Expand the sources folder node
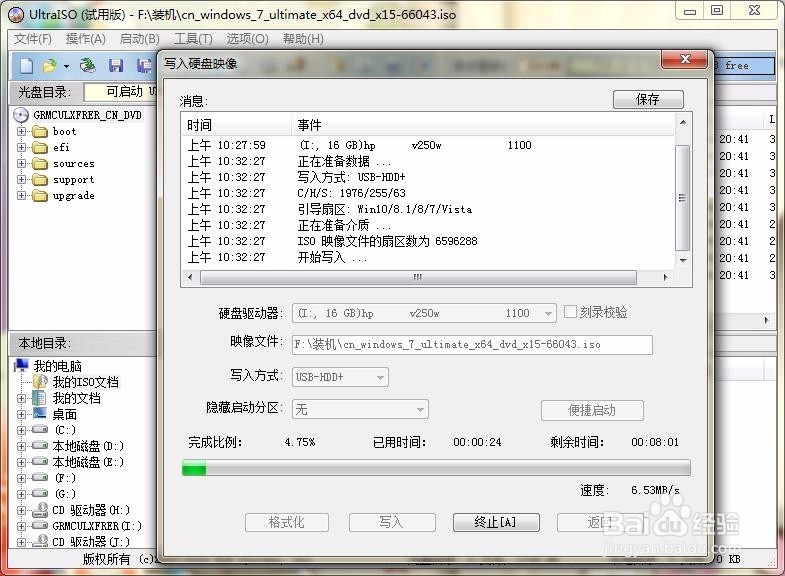Screen dimensions: 785x576 21,164
